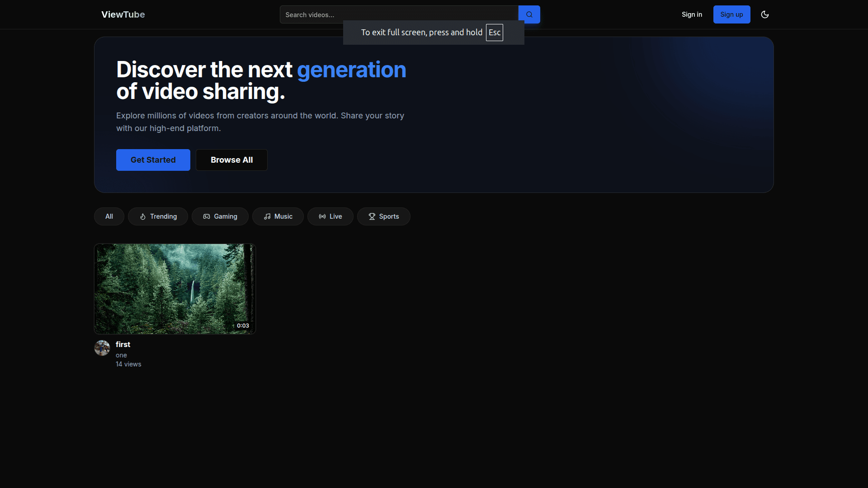
Task: Open the Sign in page
Action: 692,14
